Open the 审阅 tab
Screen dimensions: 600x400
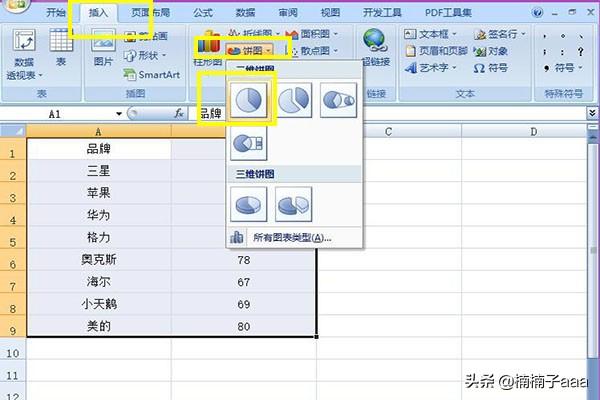(x=288, y=13)
